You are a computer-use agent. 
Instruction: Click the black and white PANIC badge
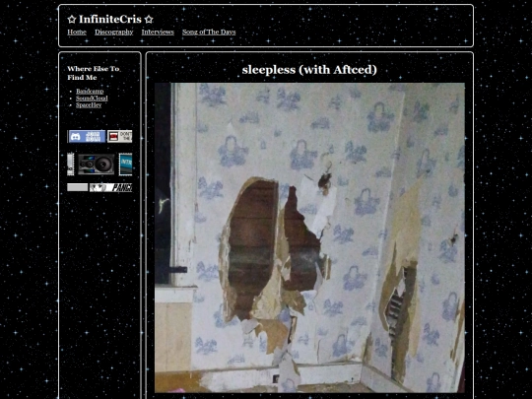pyautogui.click(x=110, y=187)
